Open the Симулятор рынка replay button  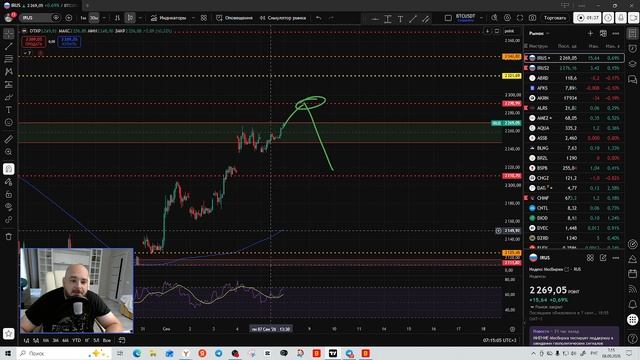point(283,18)
